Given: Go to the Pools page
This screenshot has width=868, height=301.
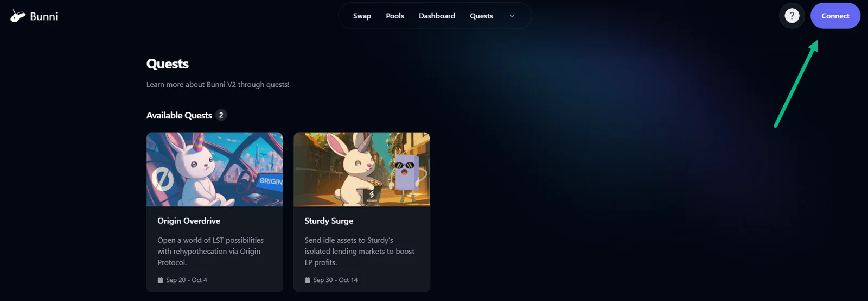Looking at the screenshot, I should (395, 16).
